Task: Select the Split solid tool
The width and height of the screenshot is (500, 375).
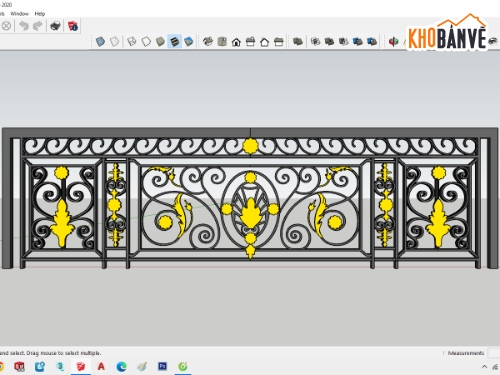Action: click(x=372, y=42)
